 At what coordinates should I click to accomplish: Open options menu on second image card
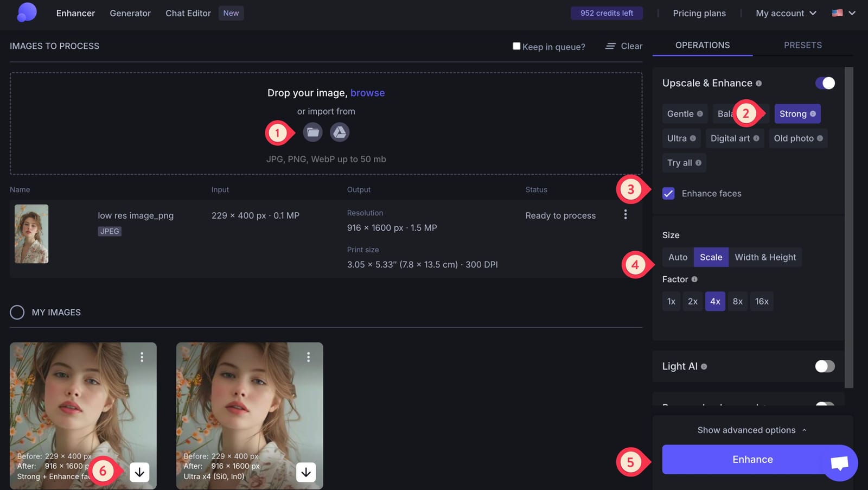[308, 357]
